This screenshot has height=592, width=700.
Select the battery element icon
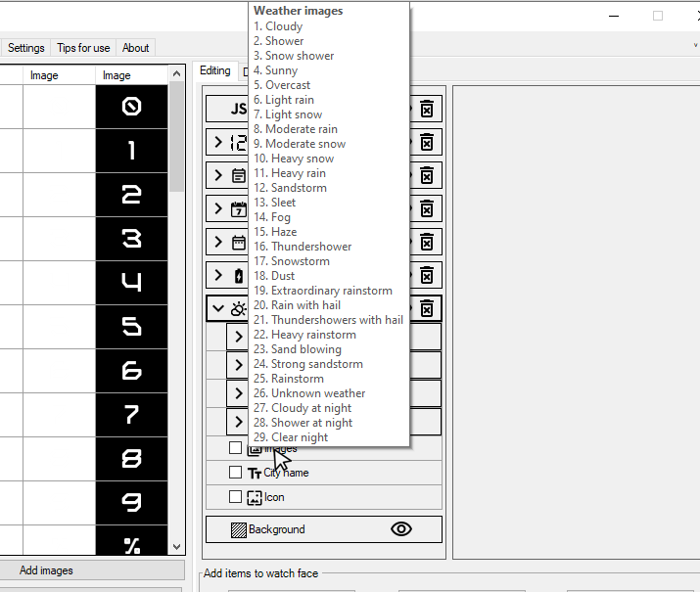(239, 276)
